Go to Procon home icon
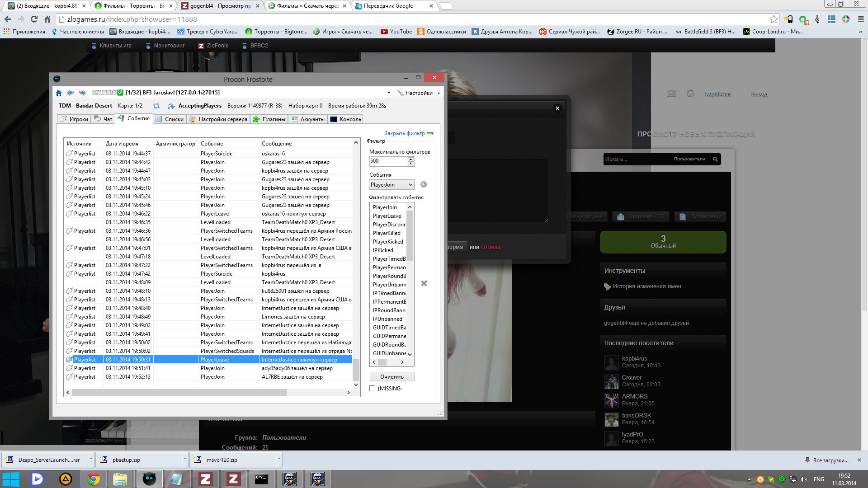Screen dimensions: 868x488 [x=59, y=93]
